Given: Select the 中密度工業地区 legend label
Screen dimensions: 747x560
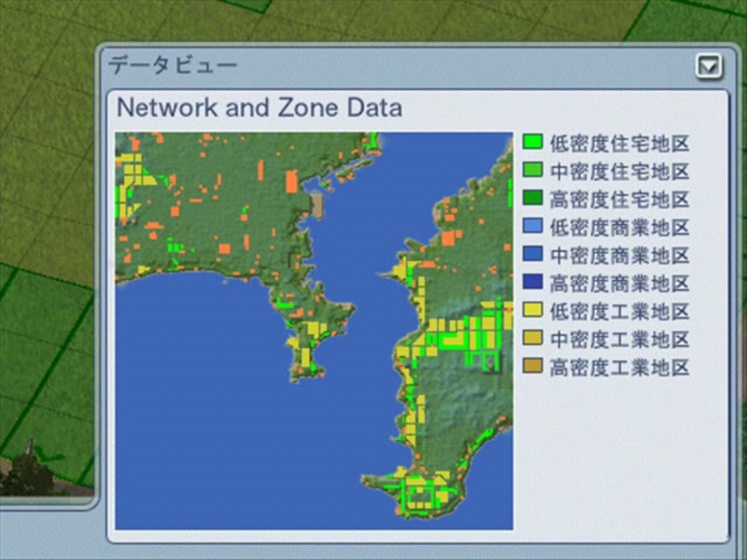Looking at the screenshot, I should (x=620, y=340).
